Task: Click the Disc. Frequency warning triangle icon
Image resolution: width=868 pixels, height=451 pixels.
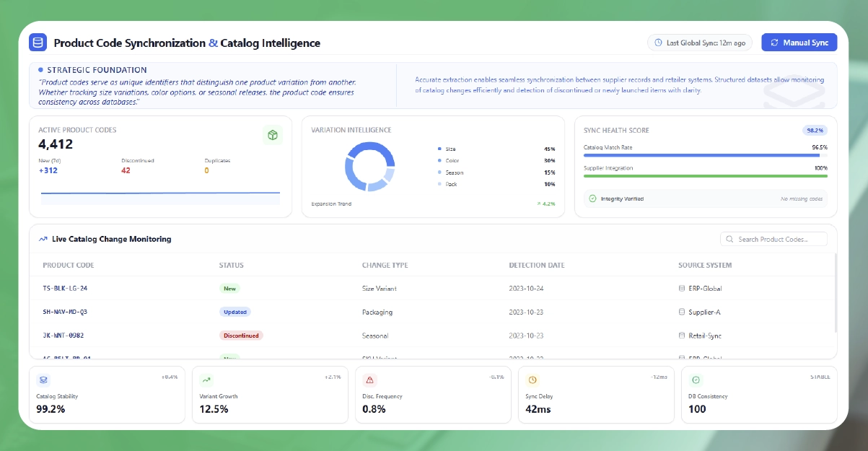Action: (x=370, y=378)
